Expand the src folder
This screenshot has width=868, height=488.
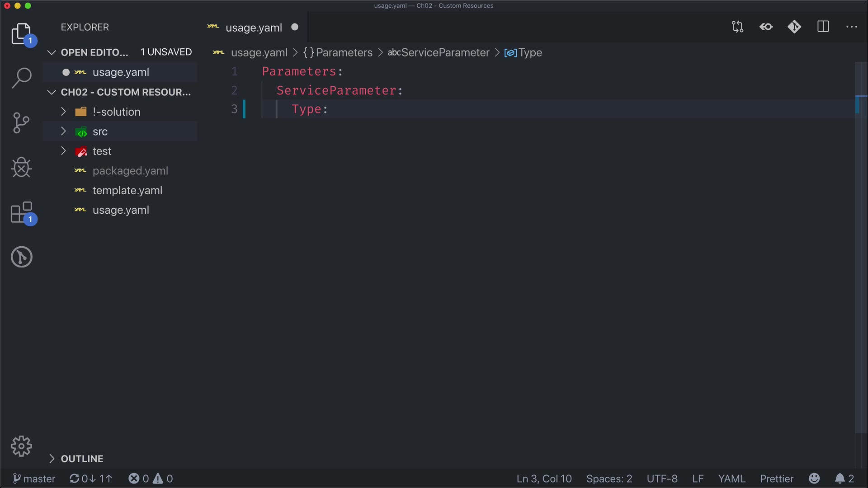[x=100, y=131]
